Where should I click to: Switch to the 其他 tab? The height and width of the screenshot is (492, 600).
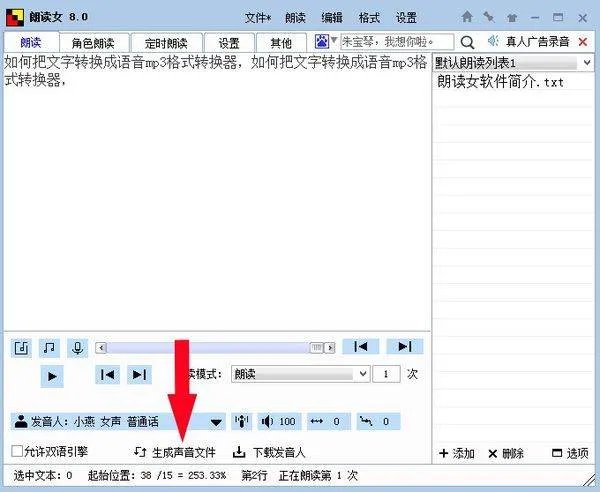(281, 43)
